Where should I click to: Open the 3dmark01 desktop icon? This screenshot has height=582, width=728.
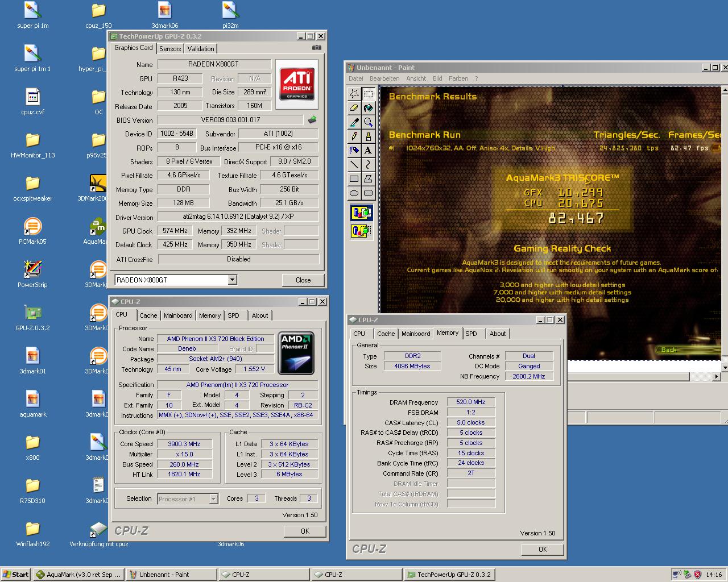[x=32, y=360]
